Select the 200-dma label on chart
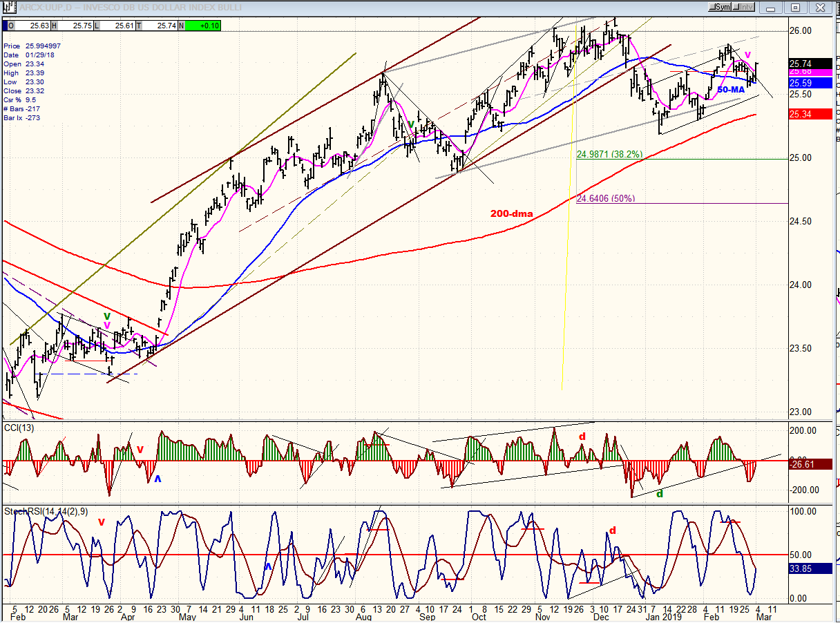Viewport: 840px width, 623px height. tap(512, 213)
